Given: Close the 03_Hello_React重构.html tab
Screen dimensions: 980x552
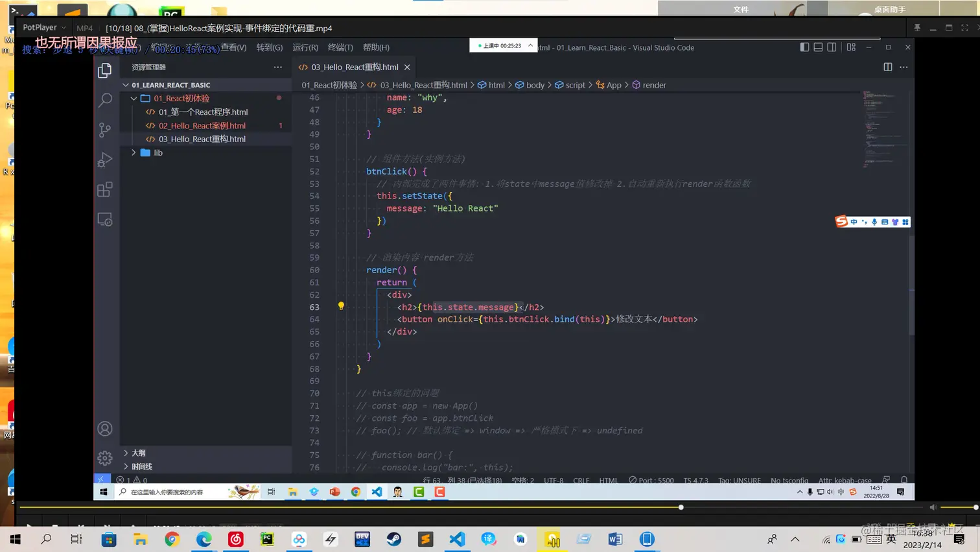Looking at the screenshot, I should tap(407, 67).
